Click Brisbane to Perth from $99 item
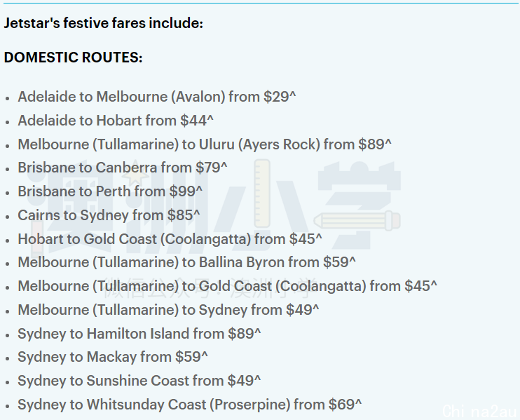This screenshot has height=420, width=520. [x=110, y=191]
